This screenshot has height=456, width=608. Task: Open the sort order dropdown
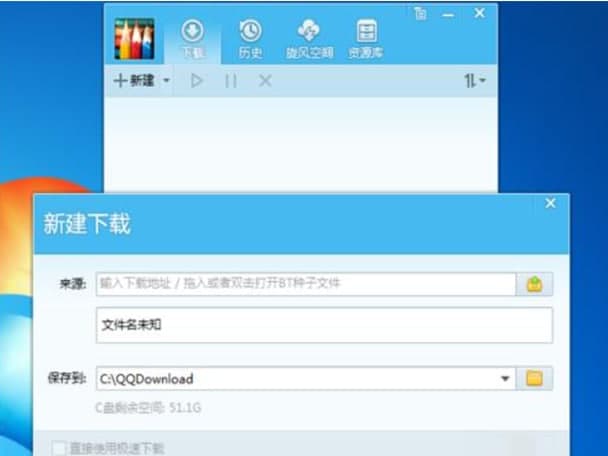pyautogui.click(x=475, y=81)
